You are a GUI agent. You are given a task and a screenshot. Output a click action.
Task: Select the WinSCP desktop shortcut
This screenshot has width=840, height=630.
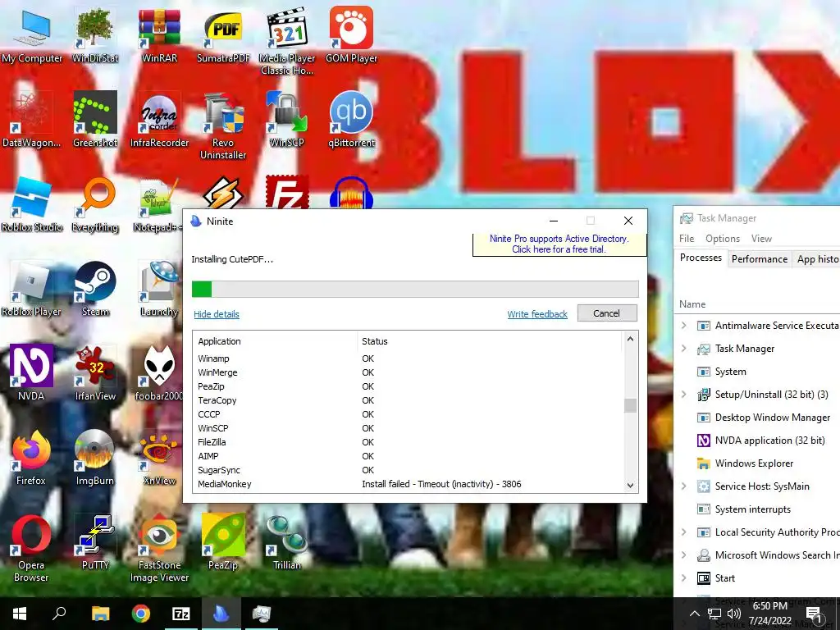287,120
